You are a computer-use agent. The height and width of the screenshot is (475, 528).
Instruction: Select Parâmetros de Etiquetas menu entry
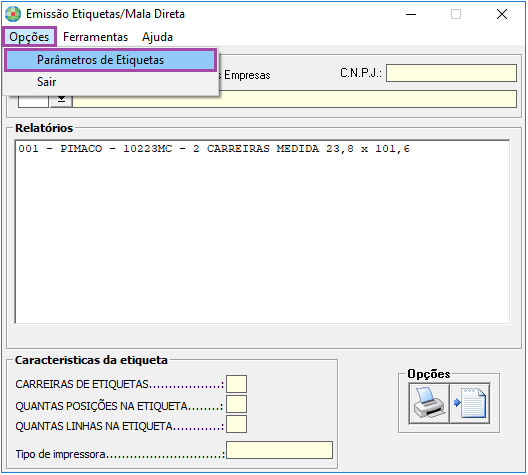coord(110,60)
